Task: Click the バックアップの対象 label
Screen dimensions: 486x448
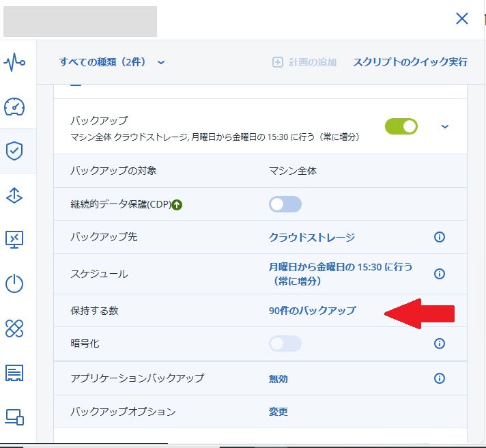Action: [x=113, y=171]
